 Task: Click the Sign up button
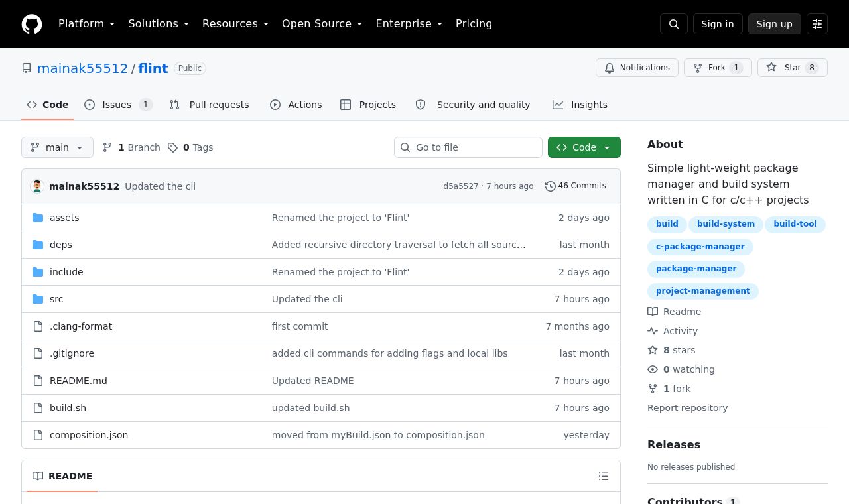tap(775, 24)
